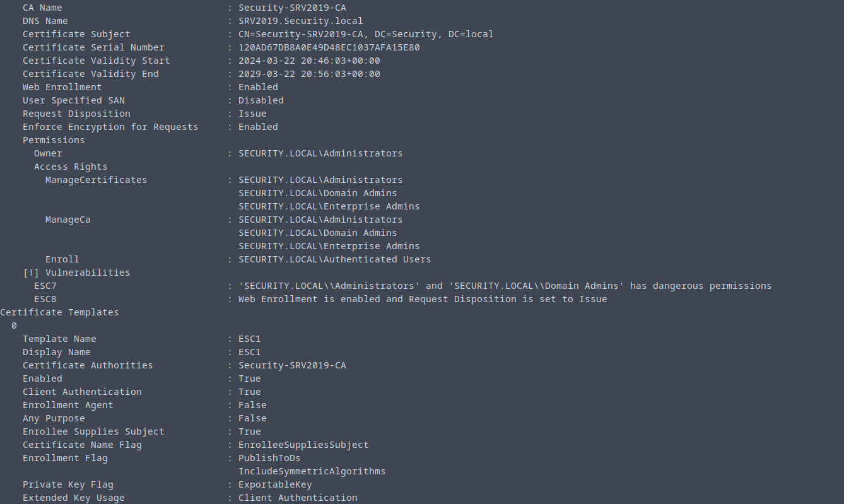
Task: Click the Authenticated Users Enroll entry
Action: (334, 260)
